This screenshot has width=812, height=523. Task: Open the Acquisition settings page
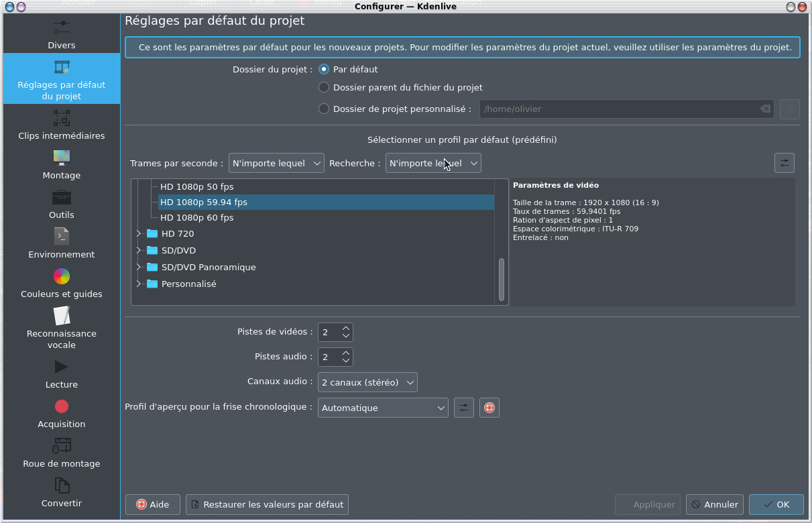[62, 414]
